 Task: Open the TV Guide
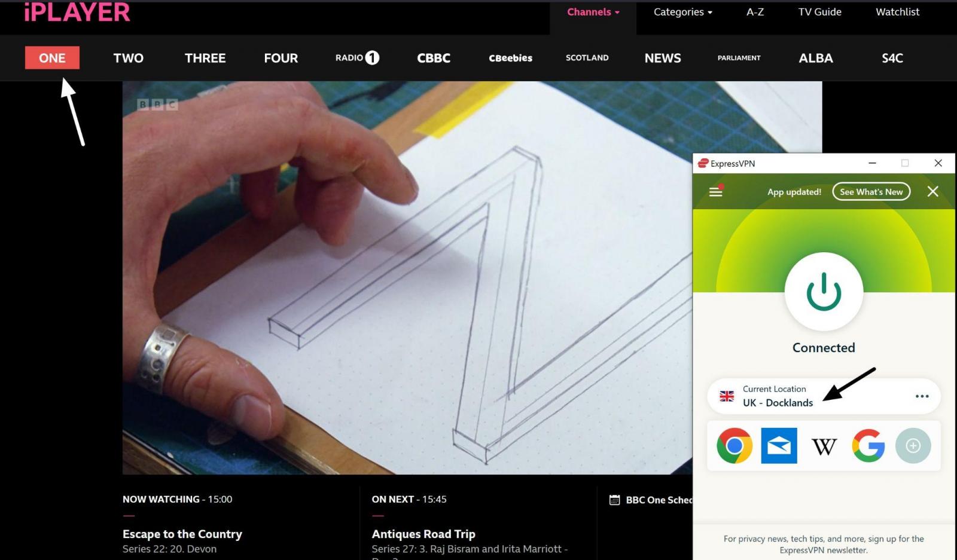pos(819,12)
